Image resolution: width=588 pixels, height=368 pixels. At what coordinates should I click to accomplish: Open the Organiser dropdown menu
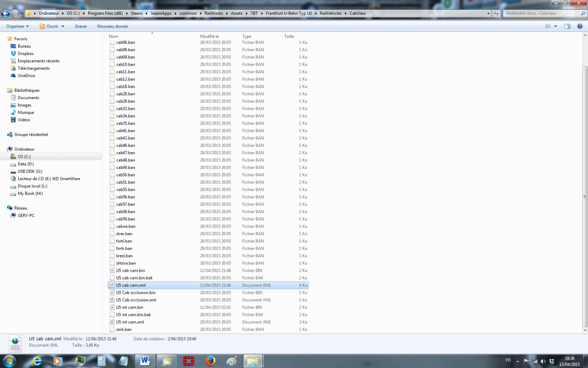pos(18,26)
